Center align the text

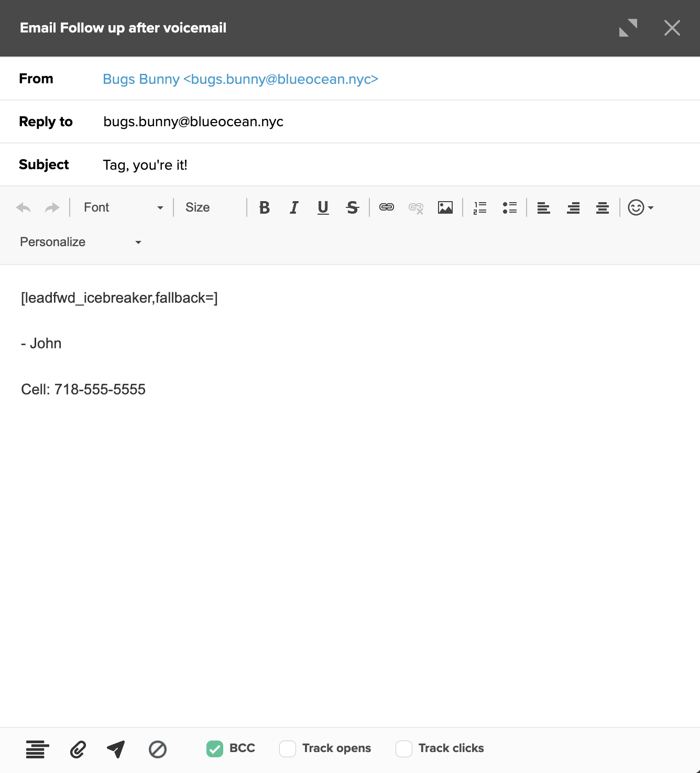[603, 208]
